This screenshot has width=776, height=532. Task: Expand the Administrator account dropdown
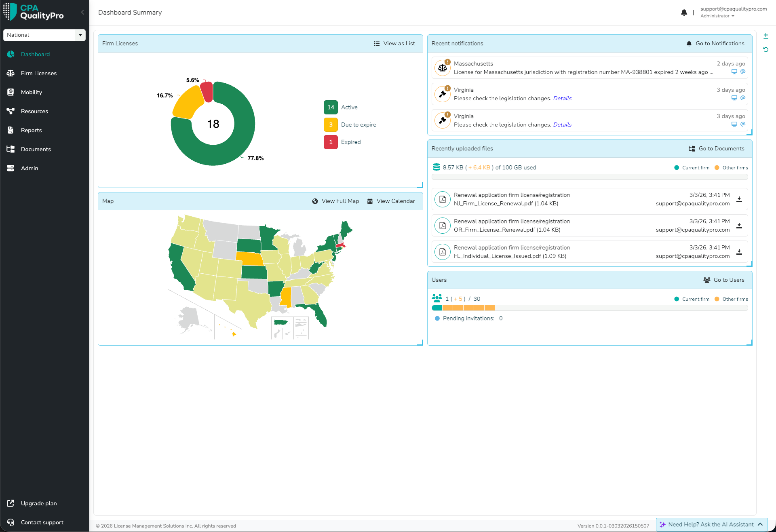tap(717, 16)
